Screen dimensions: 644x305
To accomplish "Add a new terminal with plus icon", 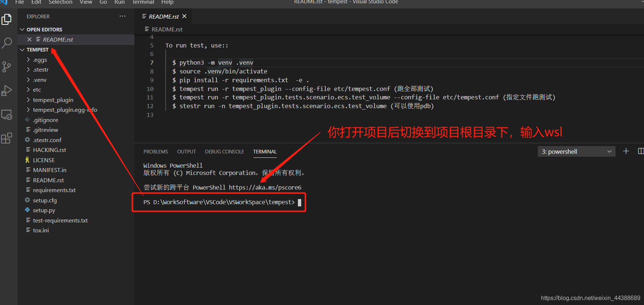I will click(626, 151).
